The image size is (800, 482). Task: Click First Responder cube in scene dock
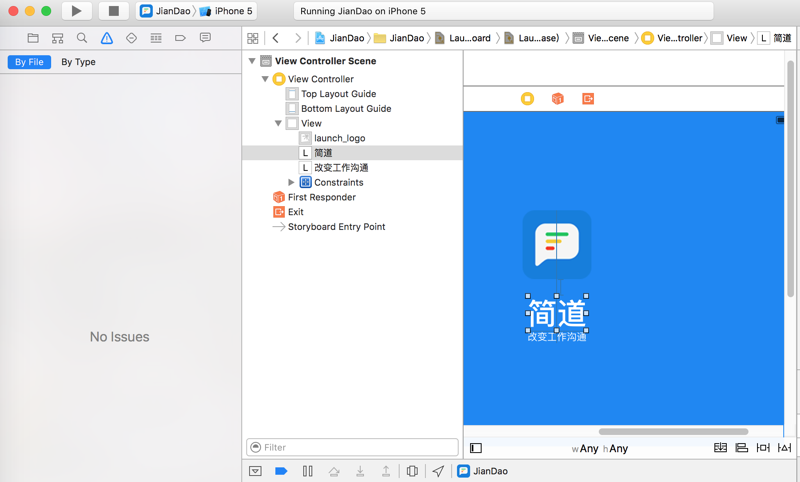(558, 98)
